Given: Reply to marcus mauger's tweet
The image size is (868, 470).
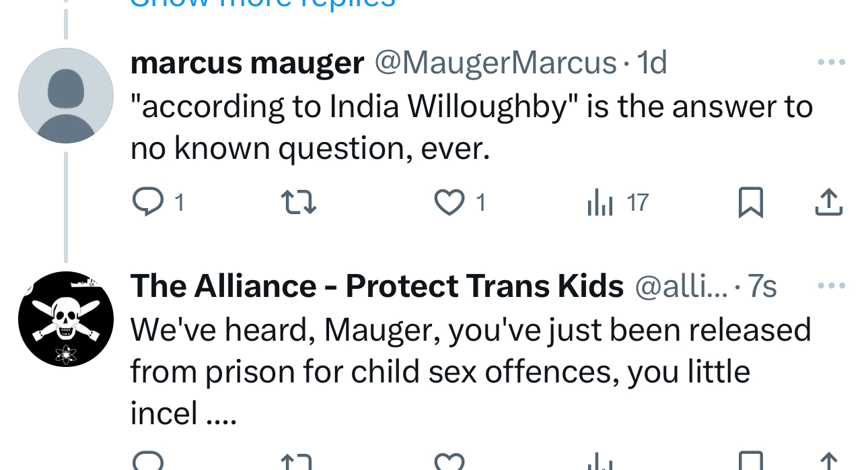Looking at the screenshot, I should [x=148, y=202].
